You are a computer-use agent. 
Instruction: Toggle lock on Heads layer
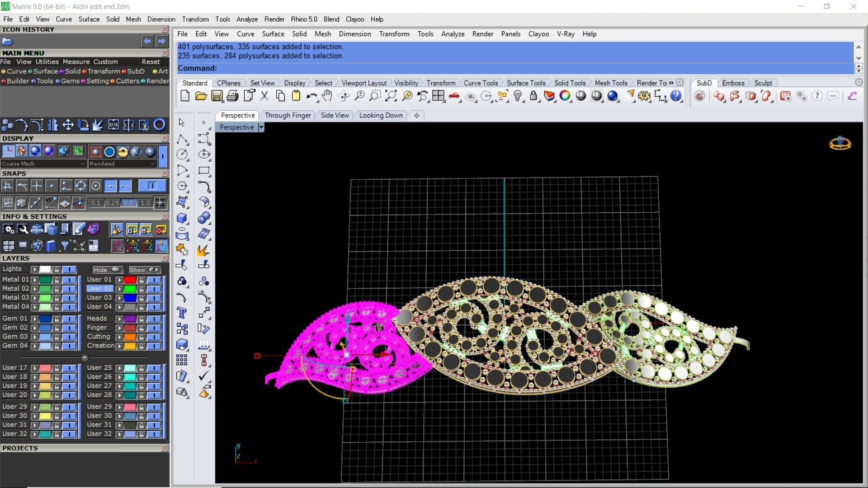(x=142, y=319)
